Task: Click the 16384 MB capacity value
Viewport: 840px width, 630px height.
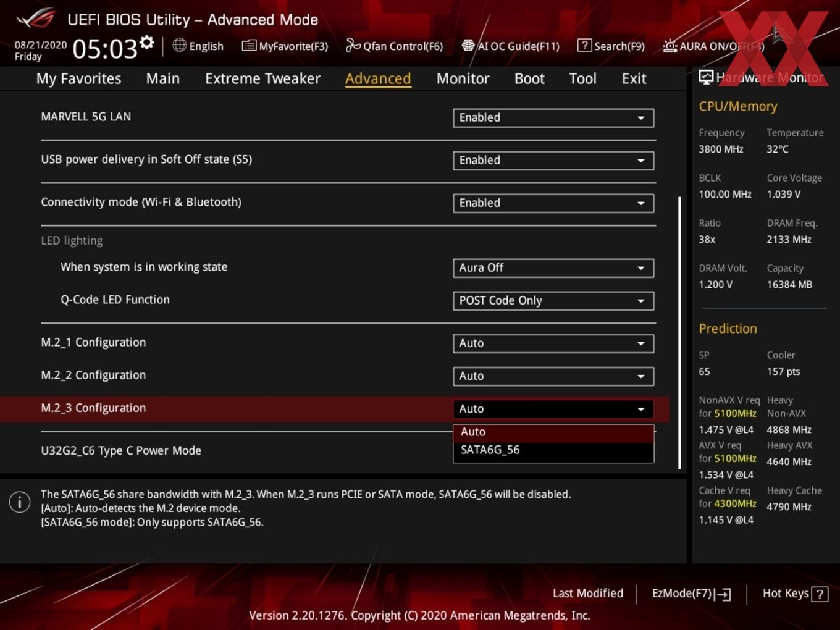Action: [789, 284]
